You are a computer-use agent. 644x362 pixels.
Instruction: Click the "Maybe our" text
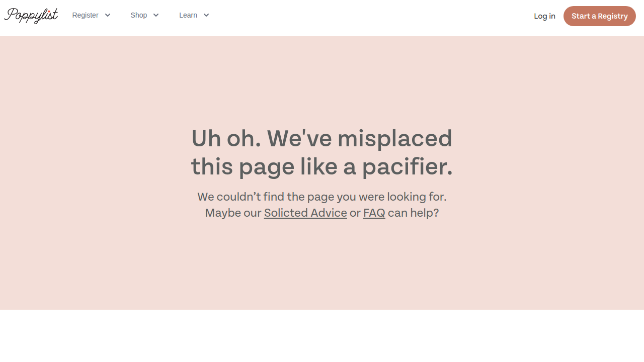233,213
